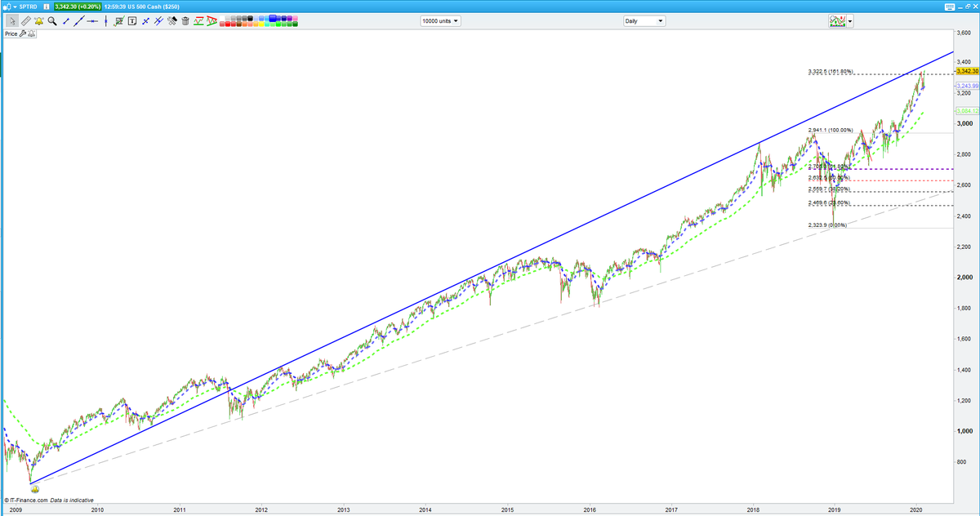Pick the pink color swatch

pos(296,18)
